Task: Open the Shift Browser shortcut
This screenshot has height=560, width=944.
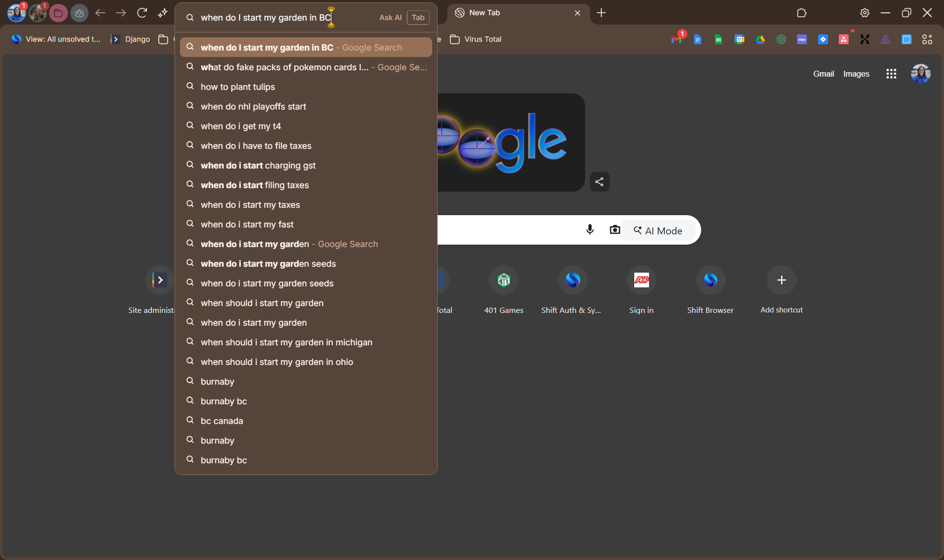Action: 710,291
